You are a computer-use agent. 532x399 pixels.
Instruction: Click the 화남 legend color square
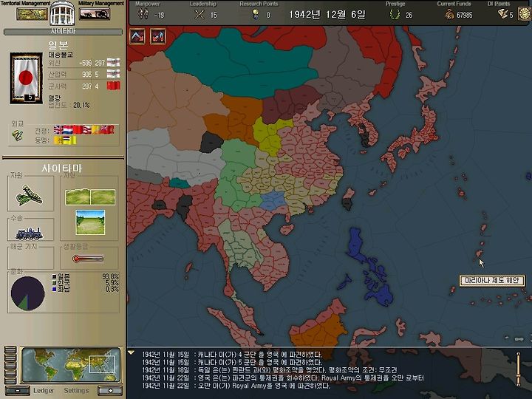pyautogui.click(x=54, y=289)
